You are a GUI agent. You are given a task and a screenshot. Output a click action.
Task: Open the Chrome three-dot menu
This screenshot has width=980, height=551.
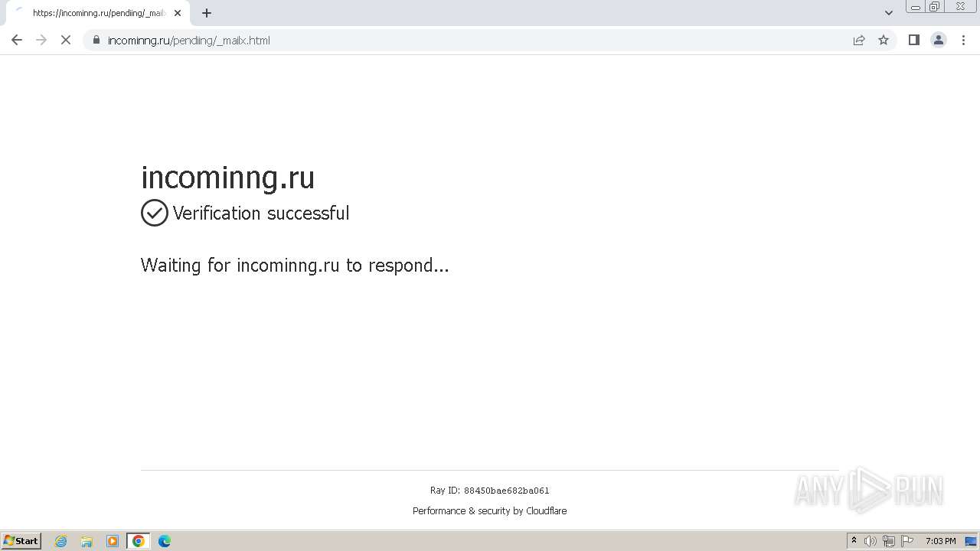click(964, 40)
